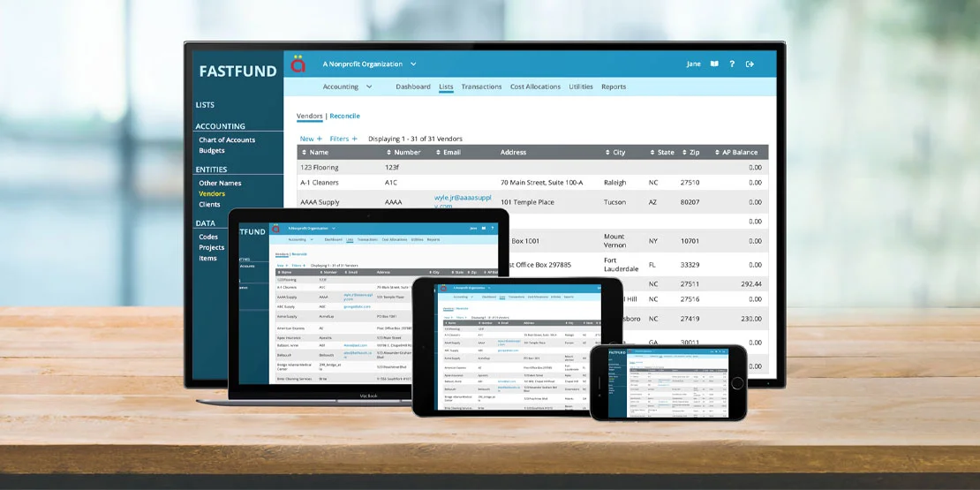Click the Jane user name

coord(694,64)
